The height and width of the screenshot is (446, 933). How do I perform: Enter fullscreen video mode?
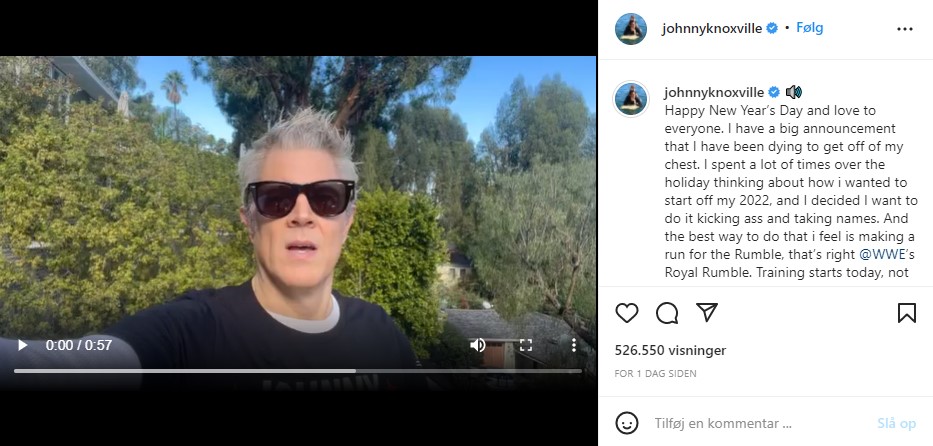(x=525, y=345)
